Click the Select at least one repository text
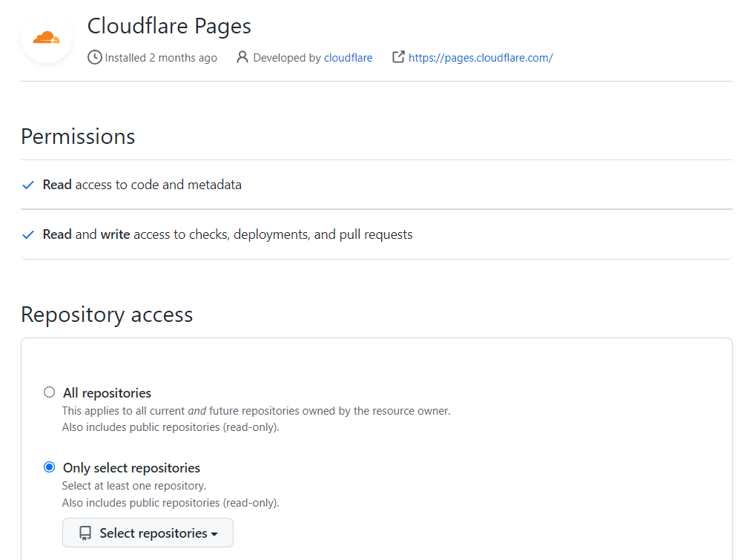The height and width of the screenshot is (560, 743). (x=134, y=486)
